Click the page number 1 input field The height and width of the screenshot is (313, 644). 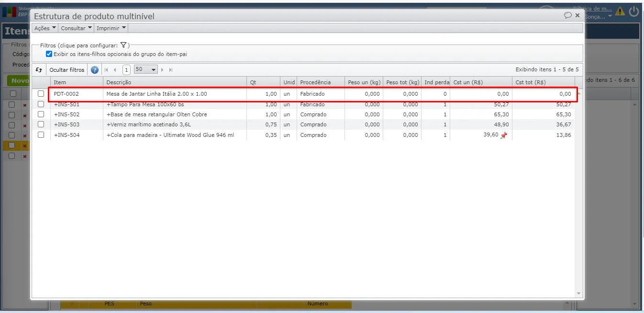pyautogui.click(x=126, y=70)
